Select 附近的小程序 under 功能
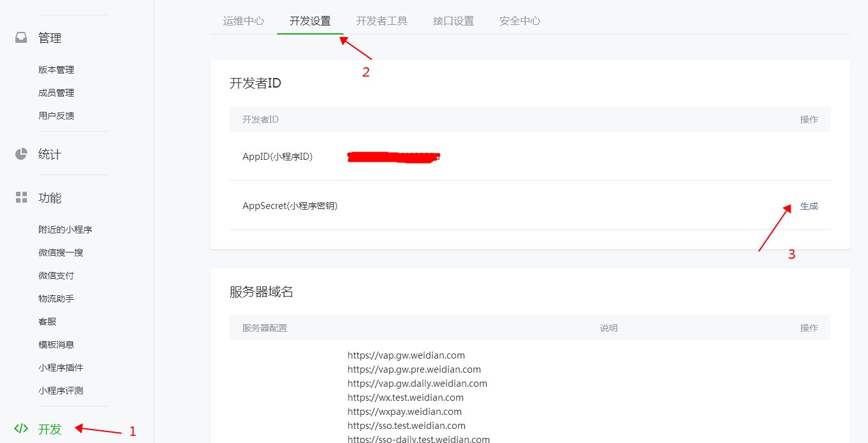The image size is (868, 443). coord(64,229)
